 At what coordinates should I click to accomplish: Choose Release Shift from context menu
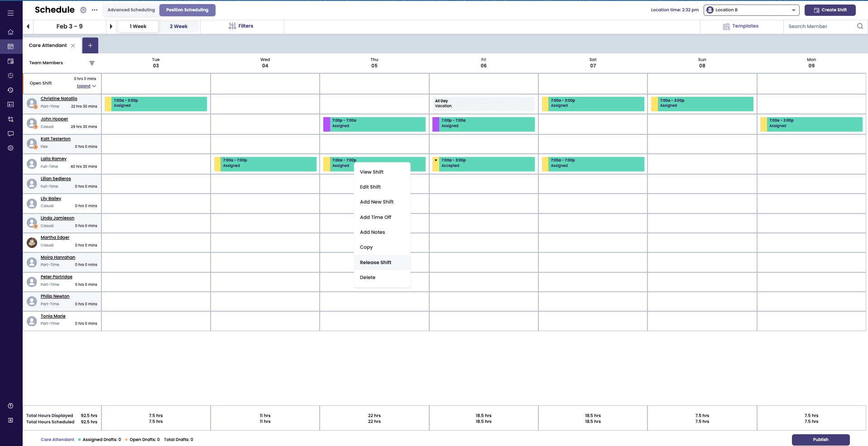click(x=375, y=262)
